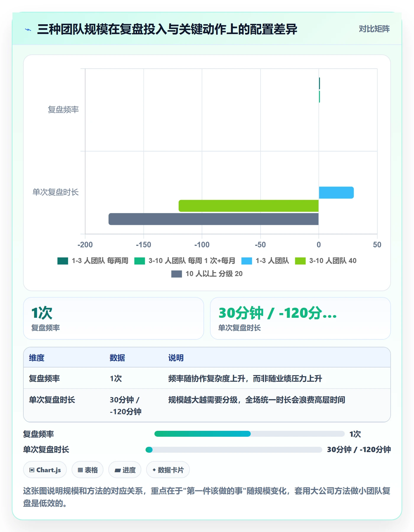This screenshot has width=414, height=532.
Task: Click the light green bar in the chart
Action: coord(248,206)
